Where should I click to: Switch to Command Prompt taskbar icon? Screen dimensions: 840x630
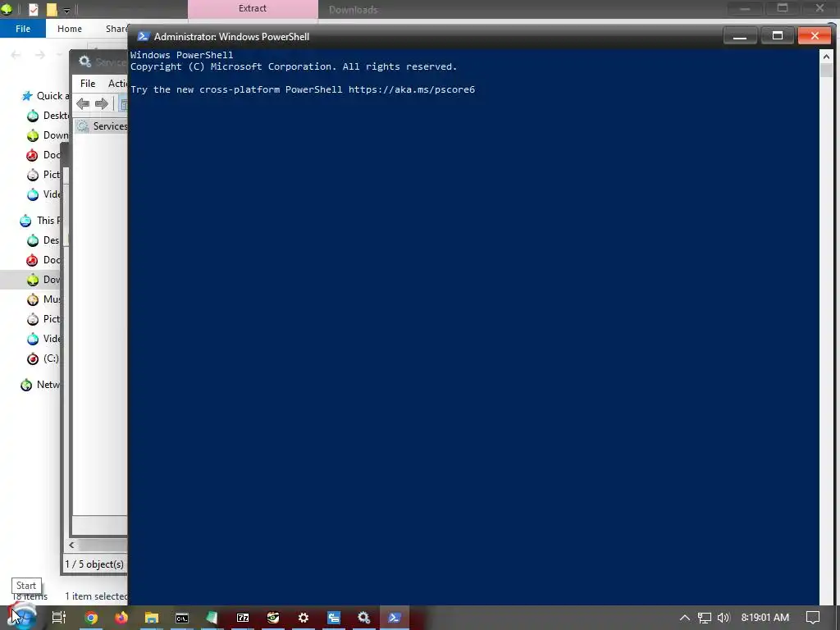tap(182, 619)
